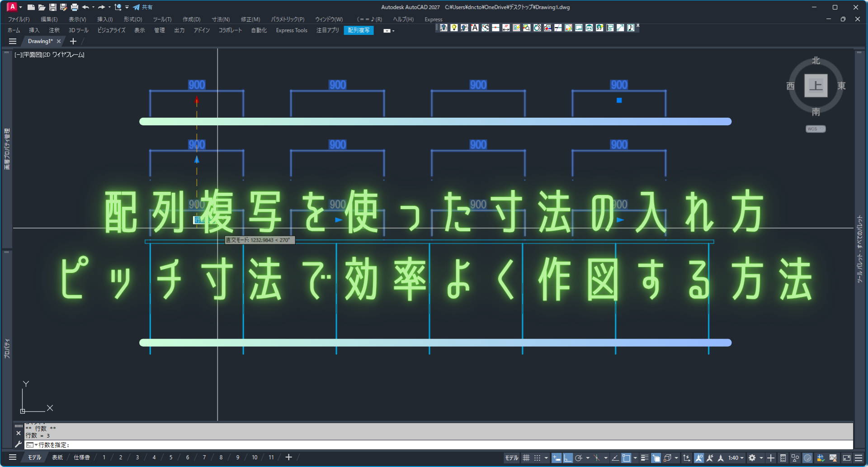Click the Open file folder icon
This screenshot has width=868, height=467.
42,7
